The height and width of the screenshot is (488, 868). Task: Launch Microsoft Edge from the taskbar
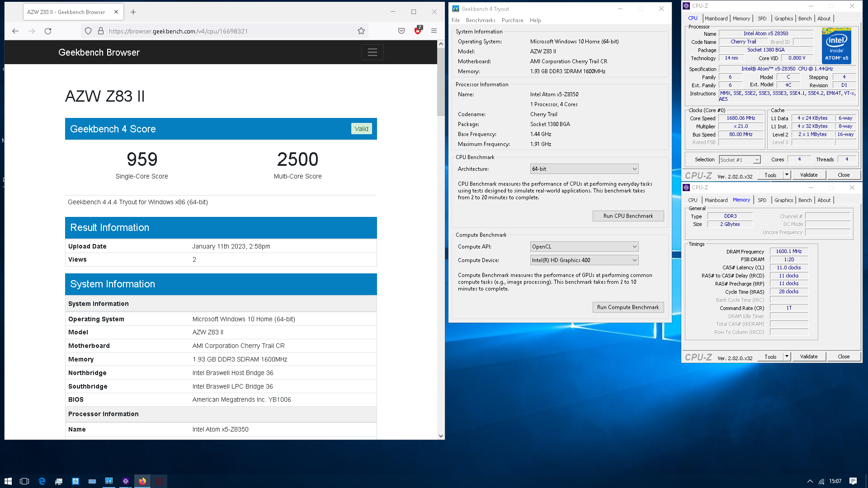pos(42,481)
